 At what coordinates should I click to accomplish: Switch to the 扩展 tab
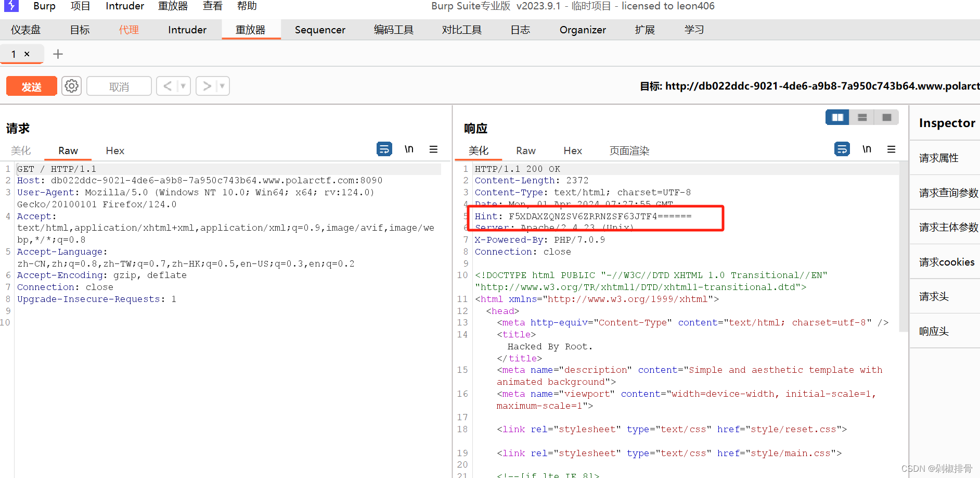(645, 30)
